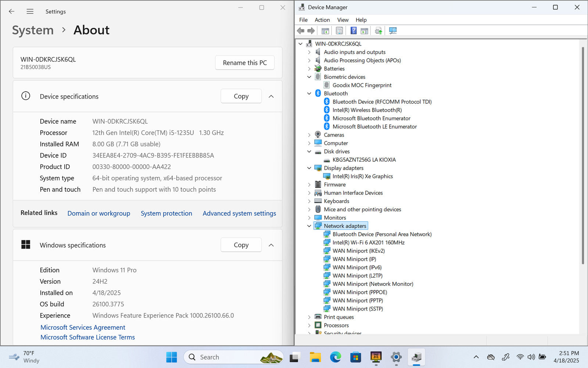Select Intel(R) Wireless Bluetooth(R) device
Image resolution: width=588 pixels, height=368 pixels.
(367, 110)
